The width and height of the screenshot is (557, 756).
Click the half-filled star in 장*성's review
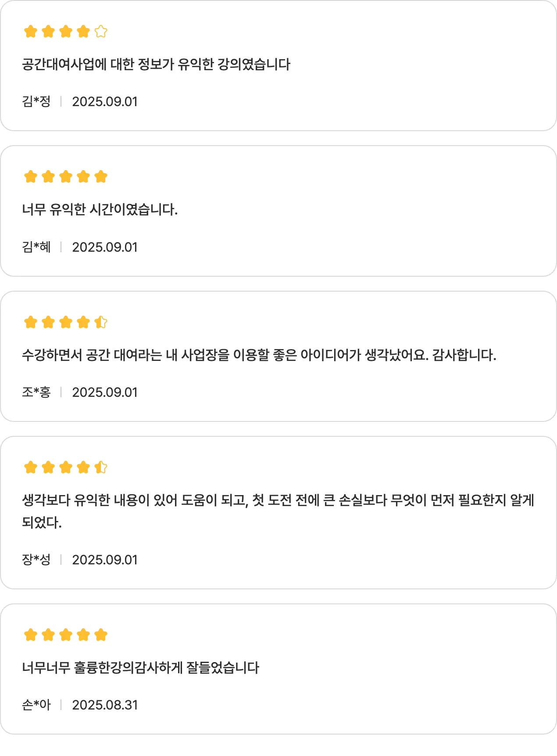pyautogui.click(x=101, y=467)
